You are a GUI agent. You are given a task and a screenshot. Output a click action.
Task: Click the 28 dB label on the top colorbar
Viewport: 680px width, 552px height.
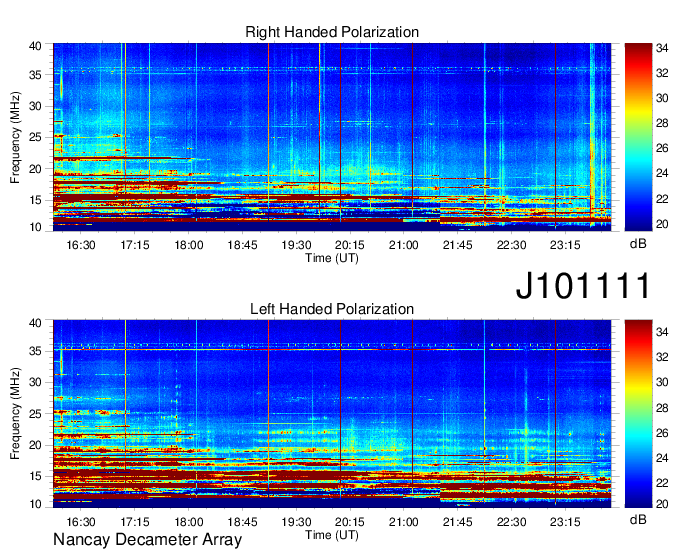click(662, 124)
